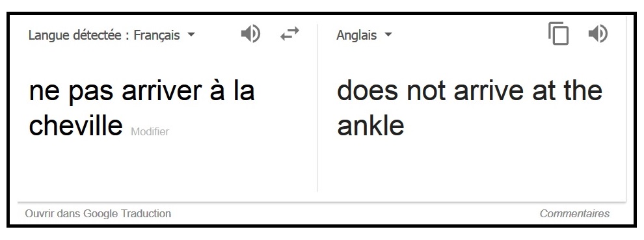644x240 pixels.
Task: Expand the detected-language dropdown arrow
Action: 191,35
